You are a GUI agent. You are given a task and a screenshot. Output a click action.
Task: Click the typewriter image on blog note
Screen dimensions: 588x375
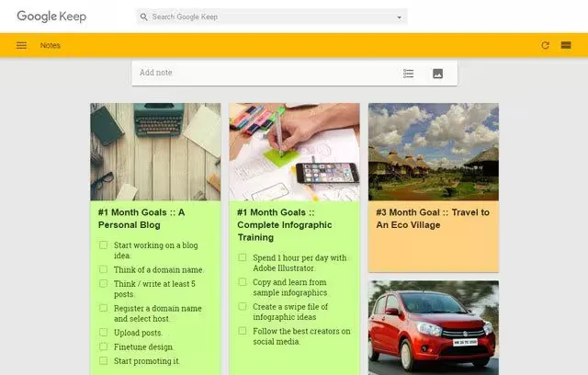(x=155, y=152)
